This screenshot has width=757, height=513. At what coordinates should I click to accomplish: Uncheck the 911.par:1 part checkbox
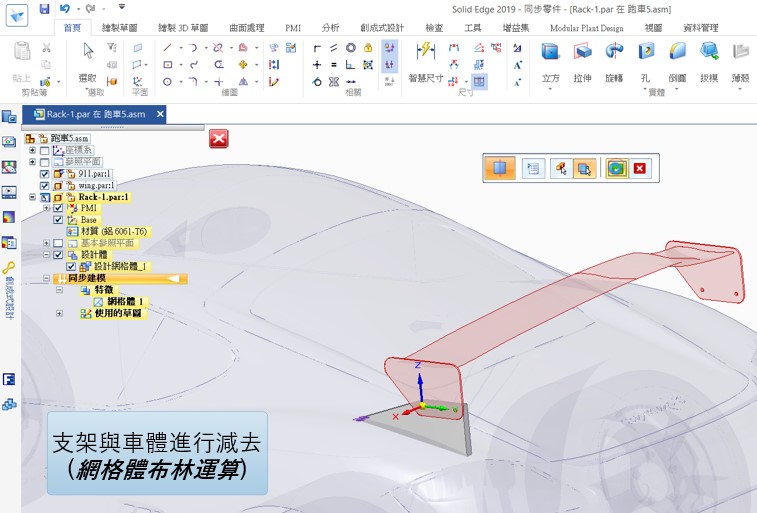[44, 174]
